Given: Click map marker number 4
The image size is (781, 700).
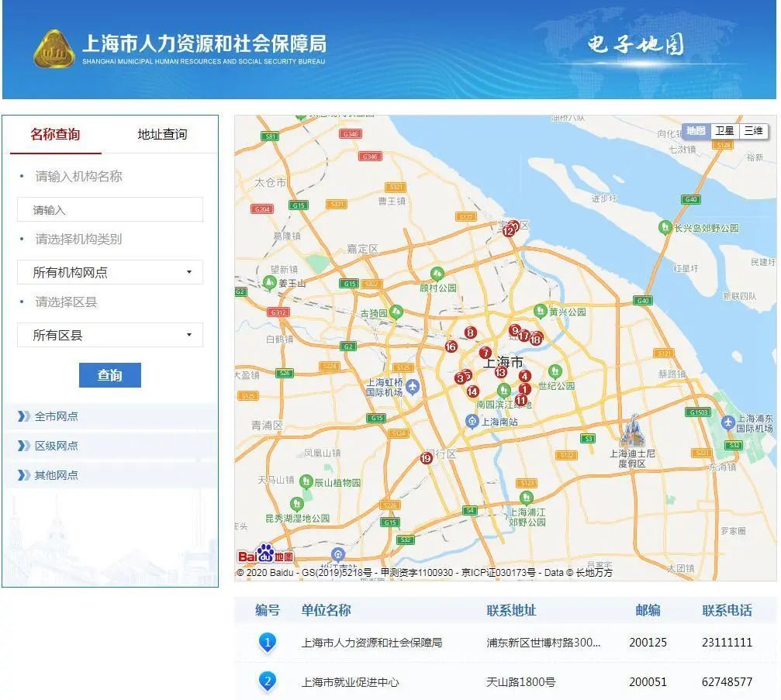Looking at the screenshot, I should point(524,377).
